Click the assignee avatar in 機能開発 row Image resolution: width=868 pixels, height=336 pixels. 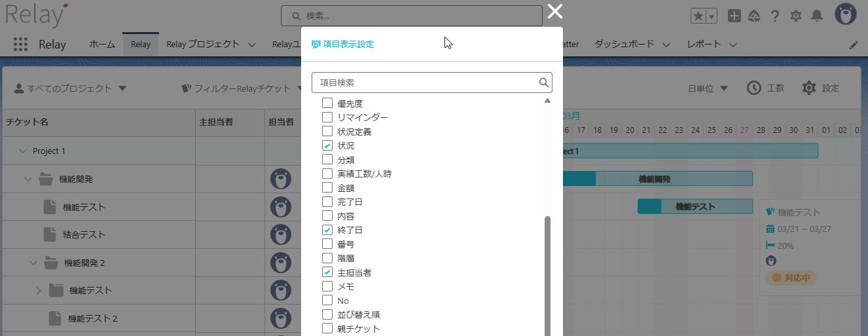[281, 179]
